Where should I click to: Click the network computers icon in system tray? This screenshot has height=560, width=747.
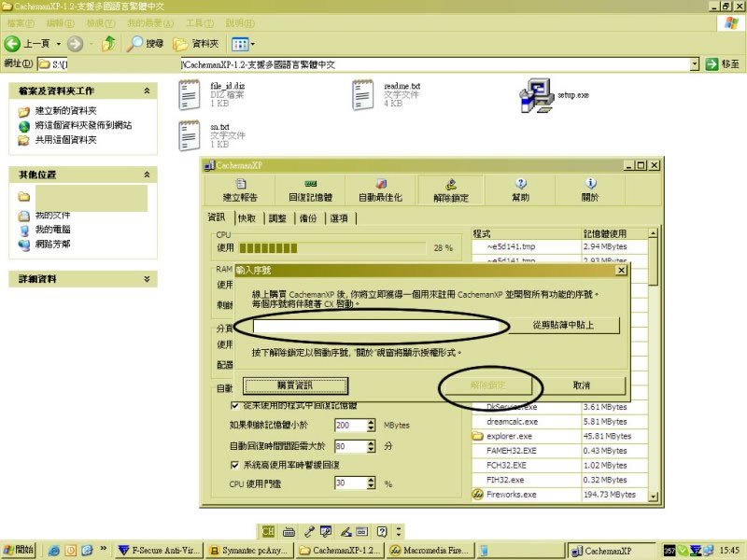(708, 551)
